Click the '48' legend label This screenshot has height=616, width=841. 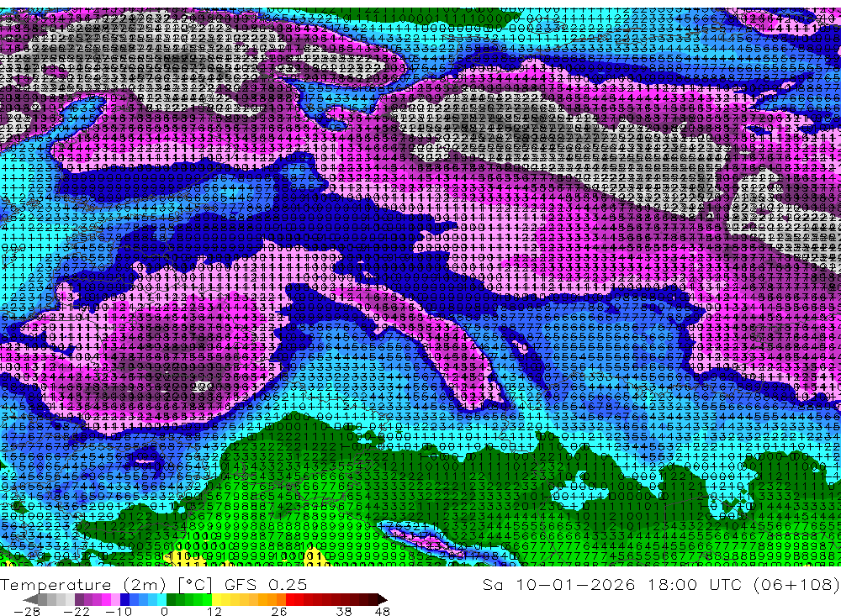[x=382, y=611]
